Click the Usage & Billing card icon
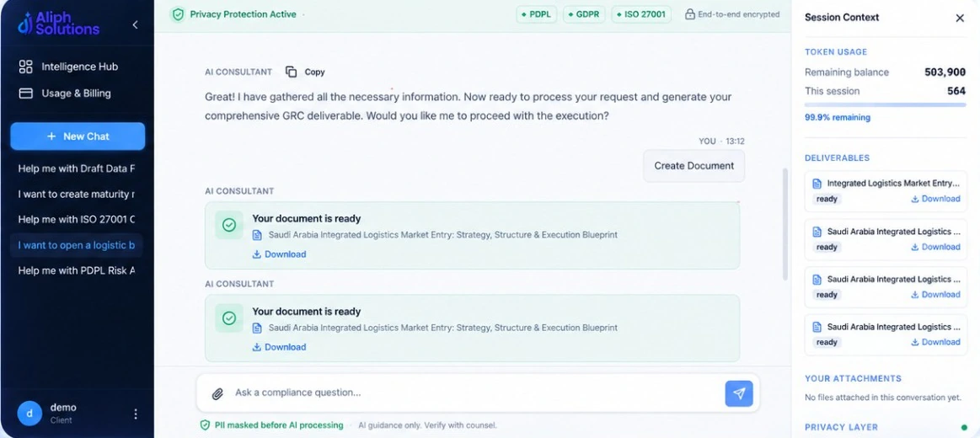The image size is (980, 438). [x=25, y=93]
